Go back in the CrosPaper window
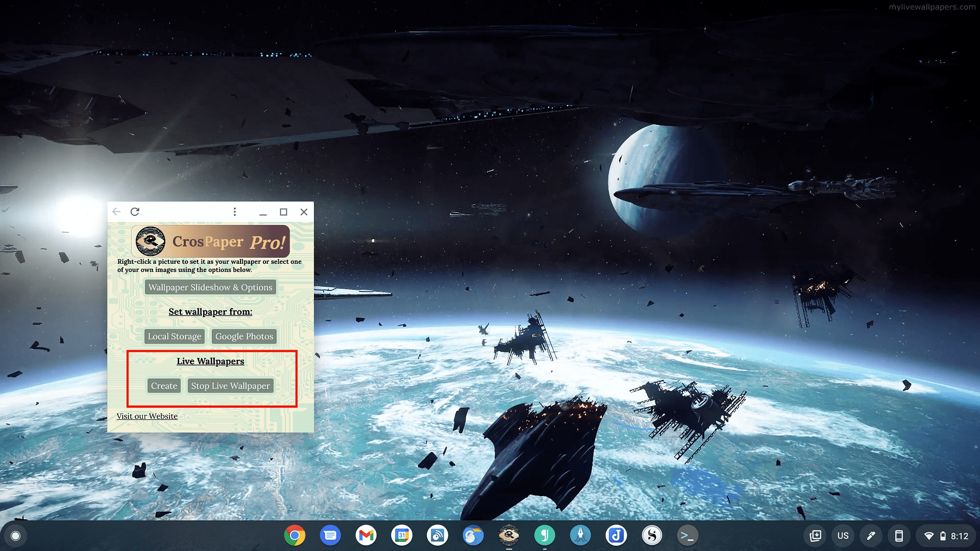The image size is (980, 551). click(116, 212)
